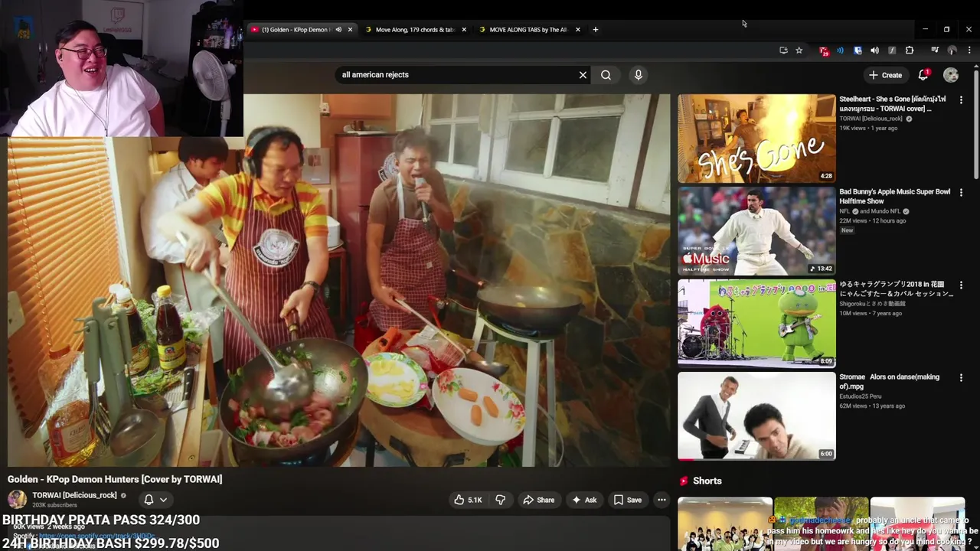The image size is (980, 551).
Task: Open the first Shorts thumbnail
Action: click(724, 524)
